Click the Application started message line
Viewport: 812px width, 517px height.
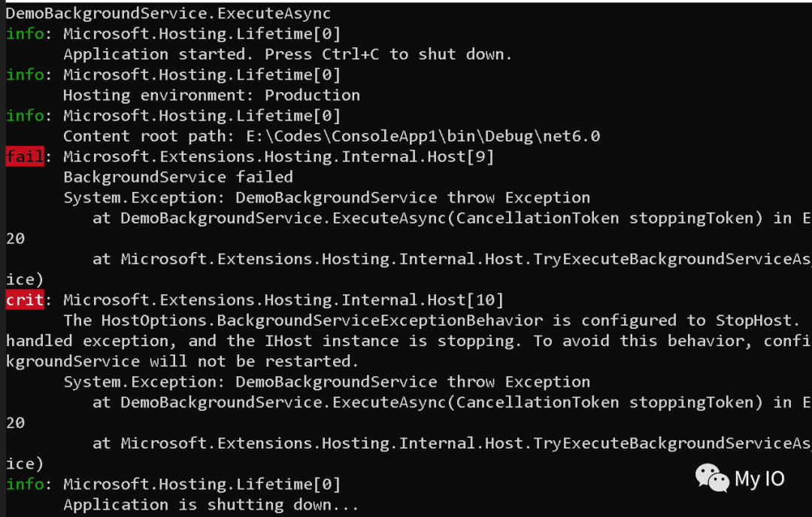coord(287,54)
